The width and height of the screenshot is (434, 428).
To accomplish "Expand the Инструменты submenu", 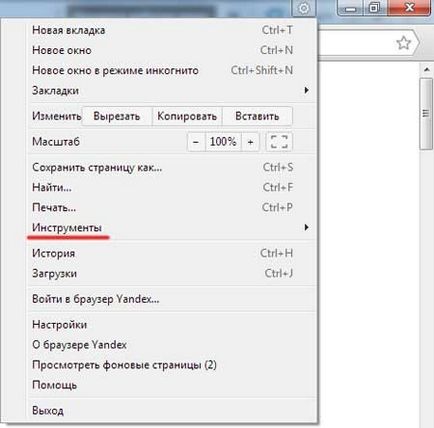I will tap(171, 228).
